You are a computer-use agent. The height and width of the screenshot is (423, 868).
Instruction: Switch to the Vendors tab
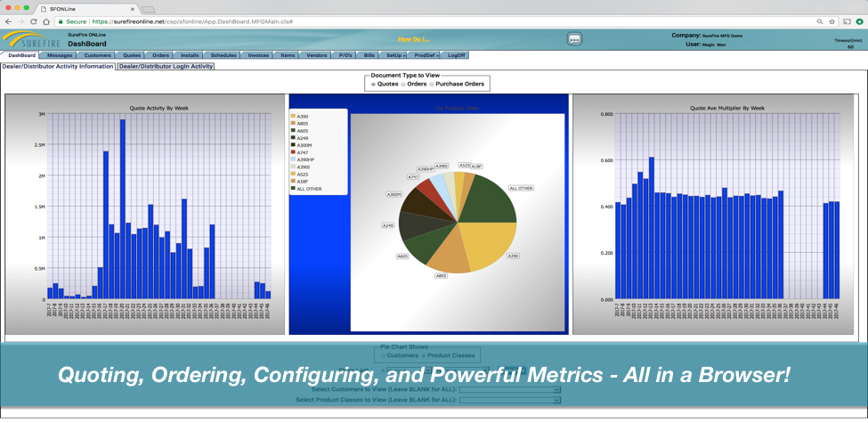[317, 55]
